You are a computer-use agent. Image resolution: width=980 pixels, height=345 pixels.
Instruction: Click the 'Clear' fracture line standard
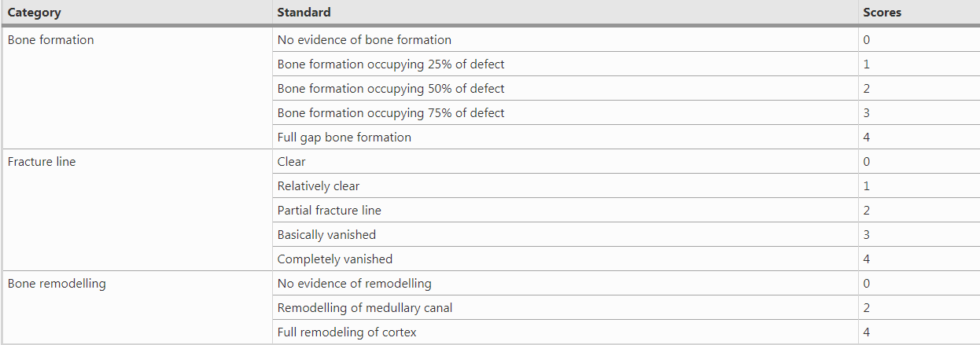point(292,162)
